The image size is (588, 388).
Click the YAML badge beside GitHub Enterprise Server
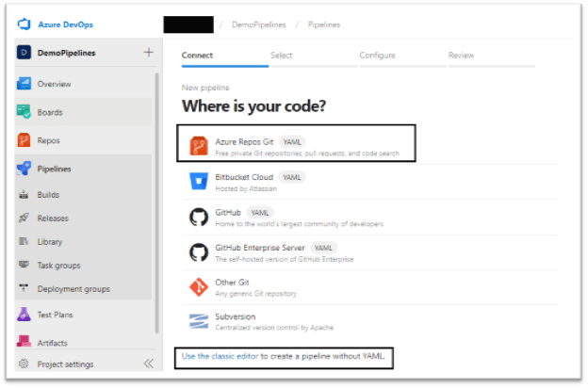323,248
